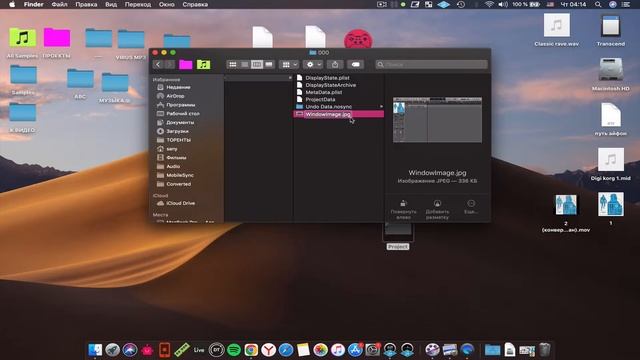
Task: Open the Переход menu
Action: click(138, 4)
